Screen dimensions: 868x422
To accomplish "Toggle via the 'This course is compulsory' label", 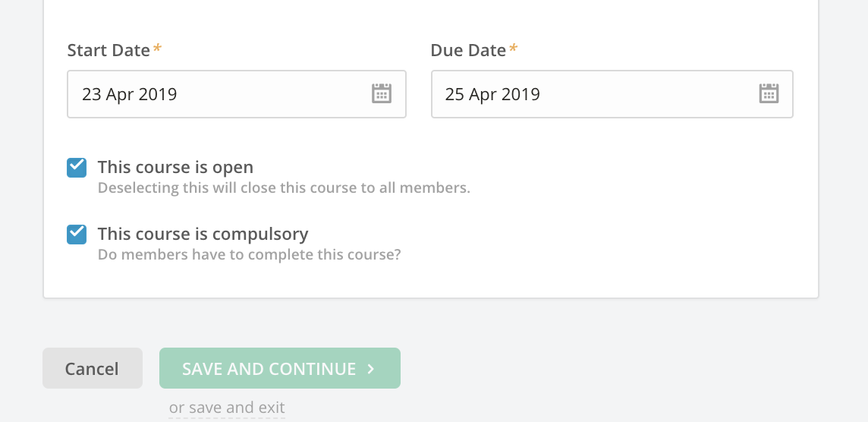I will 203,234.
